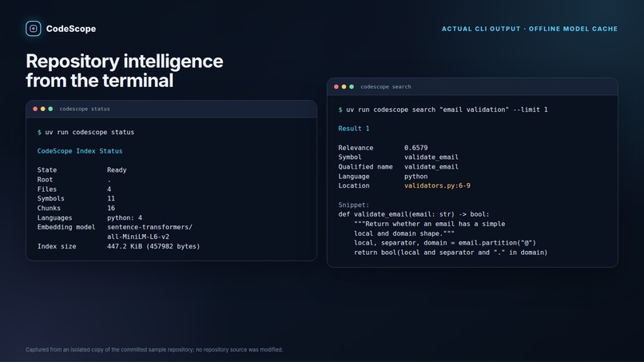Screen dimensions: 644x362
Task: Select the codescope search "email validation" command
Action: 443,109
